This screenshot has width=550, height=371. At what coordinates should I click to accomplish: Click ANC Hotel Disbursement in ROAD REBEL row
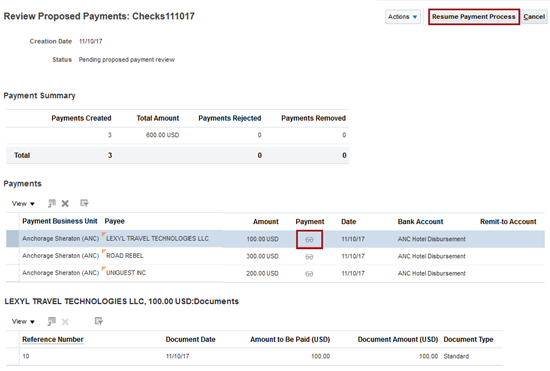click(431, 256)
